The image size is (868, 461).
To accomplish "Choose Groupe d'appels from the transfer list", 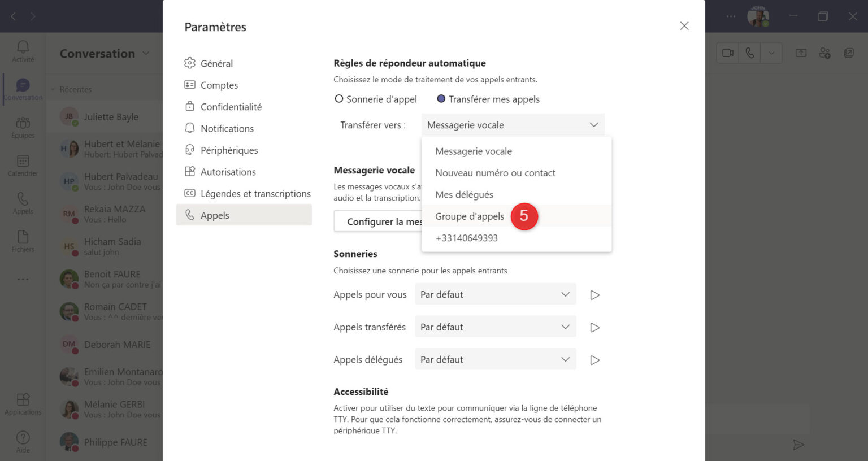I will [469, 216].
